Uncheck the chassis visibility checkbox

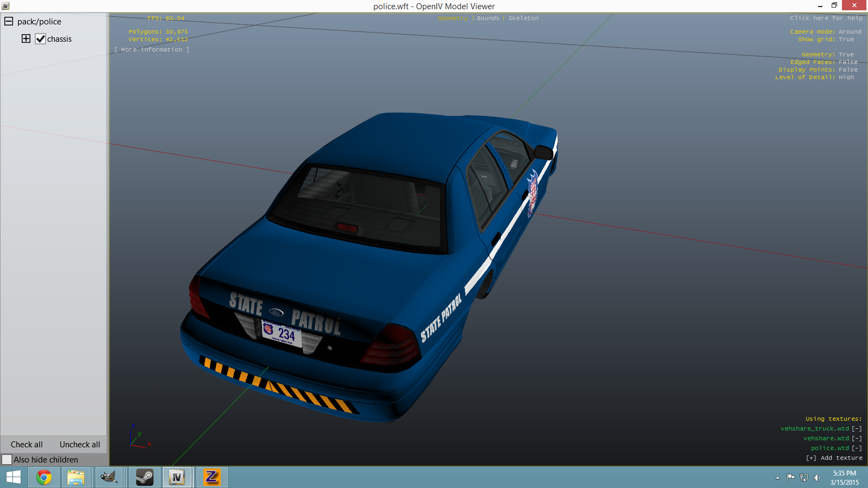pos(41,39)
